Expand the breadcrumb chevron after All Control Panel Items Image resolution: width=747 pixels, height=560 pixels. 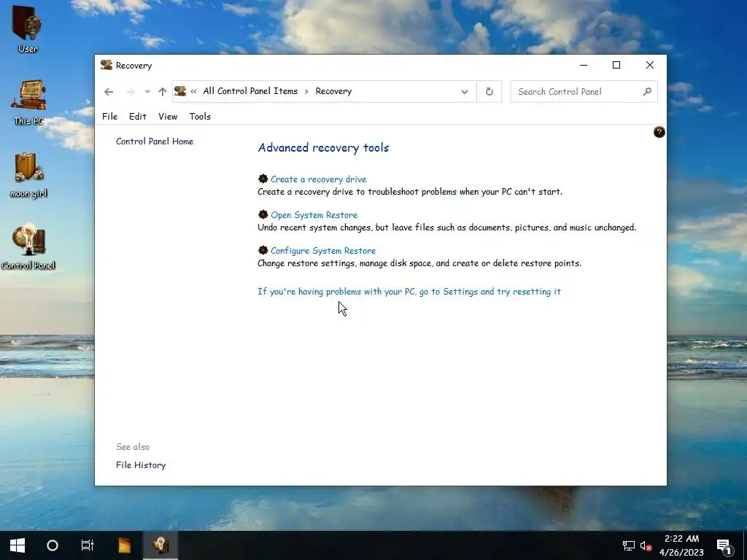[x=307, y=91]
